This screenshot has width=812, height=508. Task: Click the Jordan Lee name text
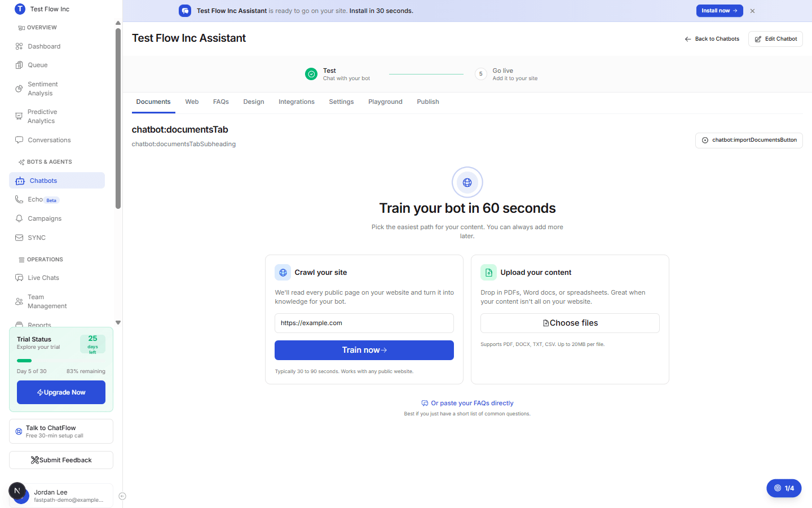click(50, 492)
